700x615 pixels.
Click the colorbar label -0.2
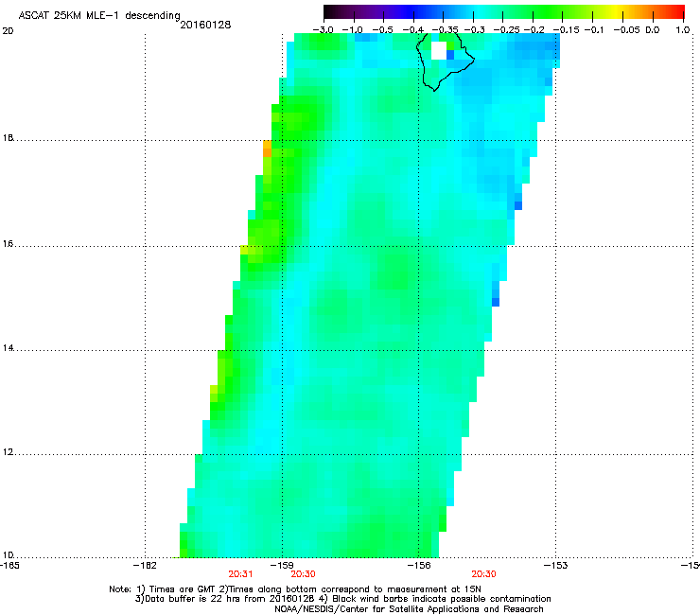coord(534,30)
